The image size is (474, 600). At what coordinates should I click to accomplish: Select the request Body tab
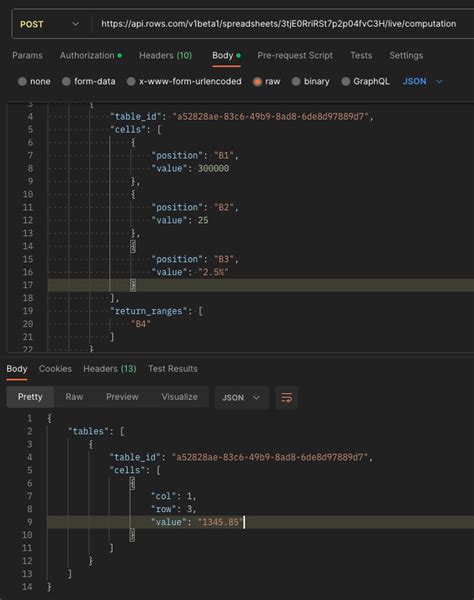tap(226, 55)
